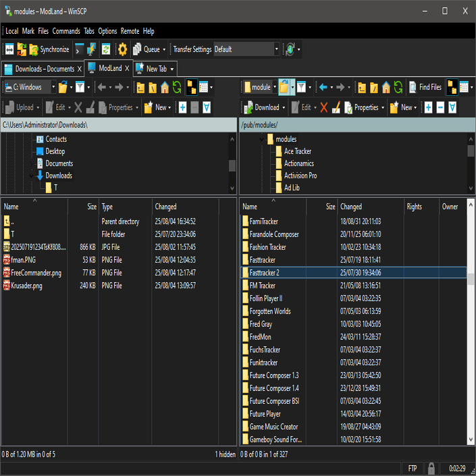Refresh the remote panel with green arrows
This screenshot has width=476, height=476.
tap(398, 87)
